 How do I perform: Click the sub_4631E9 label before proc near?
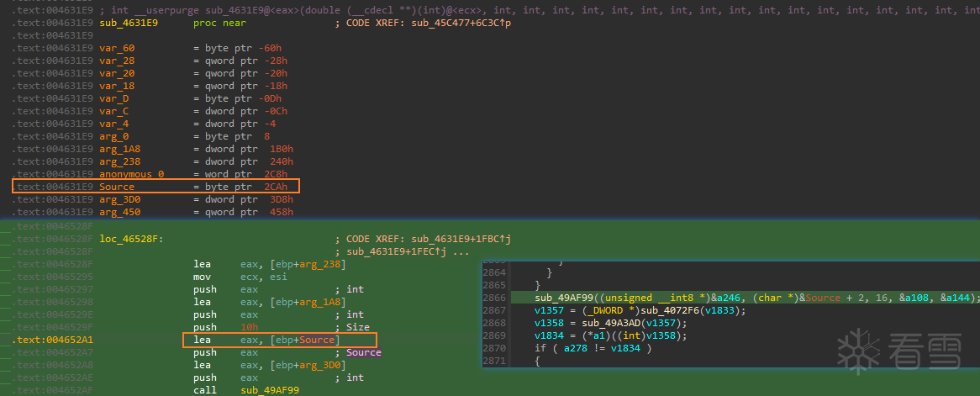pos(128,23)
